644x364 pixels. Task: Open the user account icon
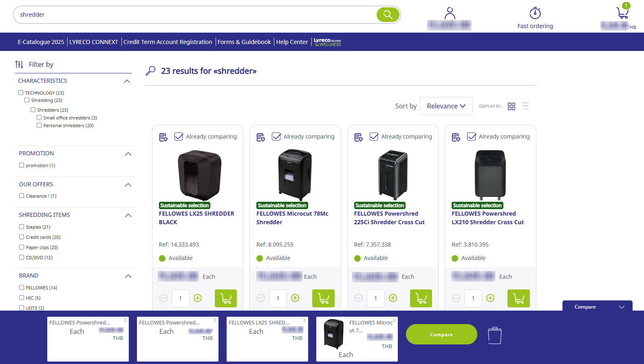tap(450, 13)
